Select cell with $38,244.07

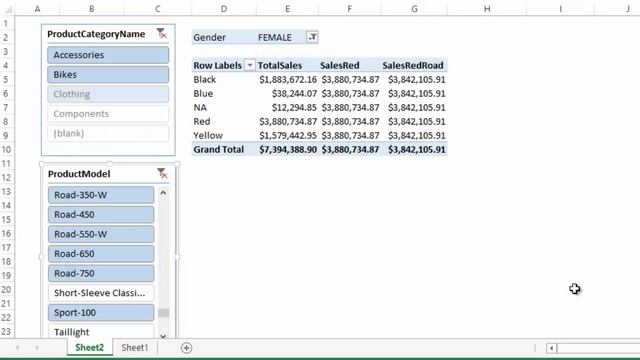[287, 93]
